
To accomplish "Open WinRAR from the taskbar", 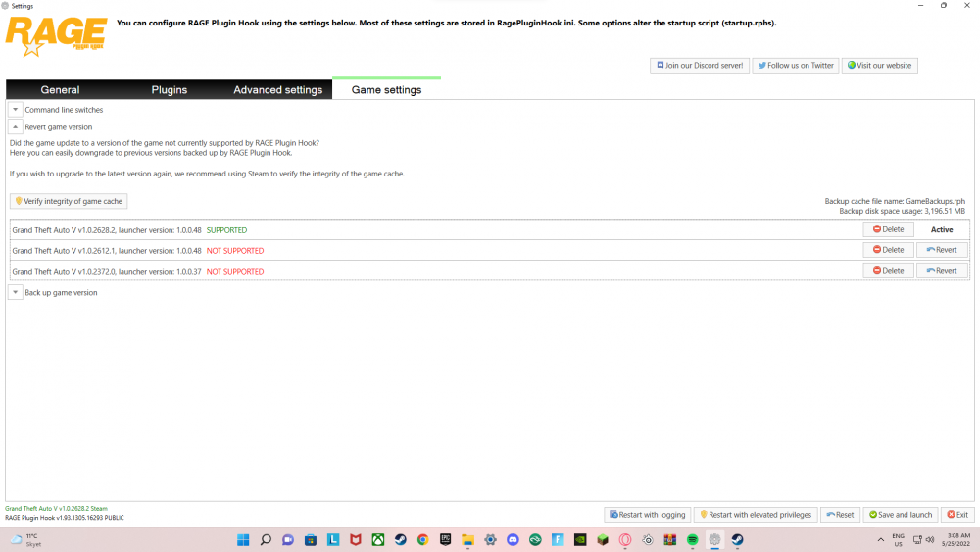I will (x=670, y=540).
